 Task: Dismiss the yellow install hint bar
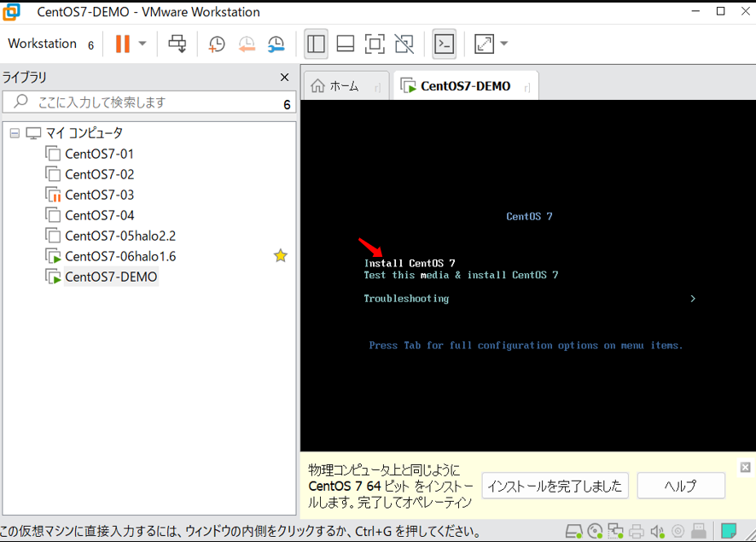[746, 467]
